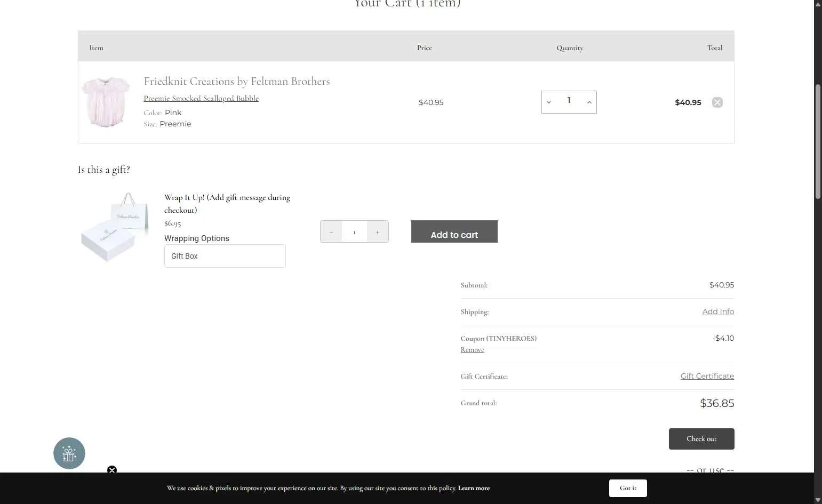Decrease gift wrap quantity with minus button
Viewport: 822px width, 504px height.
pyautogui.click(x=331, y=232)
